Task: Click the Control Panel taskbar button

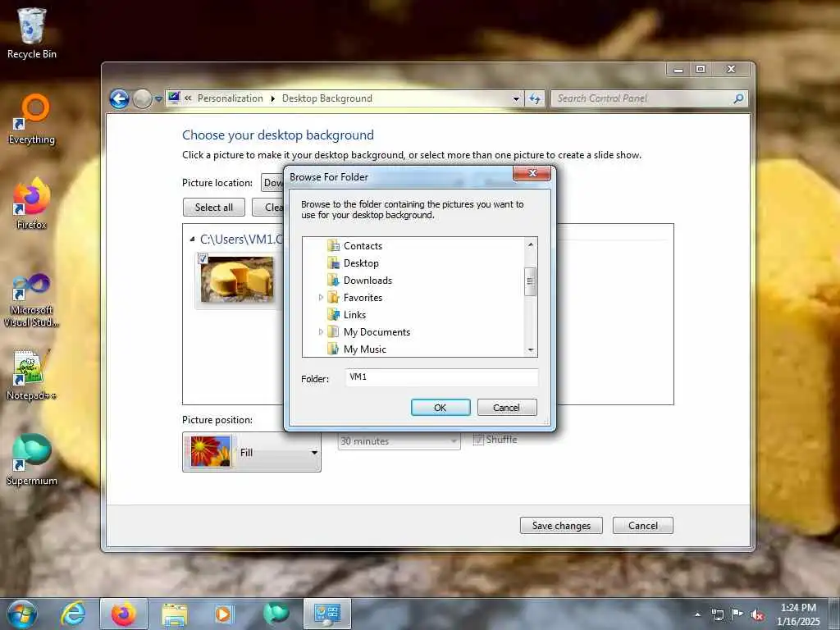Action: (327, 614)
